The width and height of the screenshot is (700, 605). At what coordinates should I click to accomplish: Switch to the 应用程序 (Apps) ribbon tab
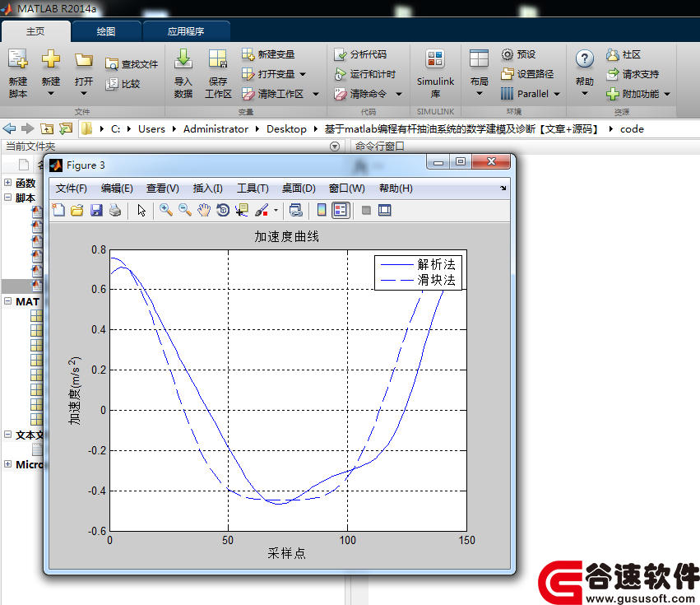186,31
